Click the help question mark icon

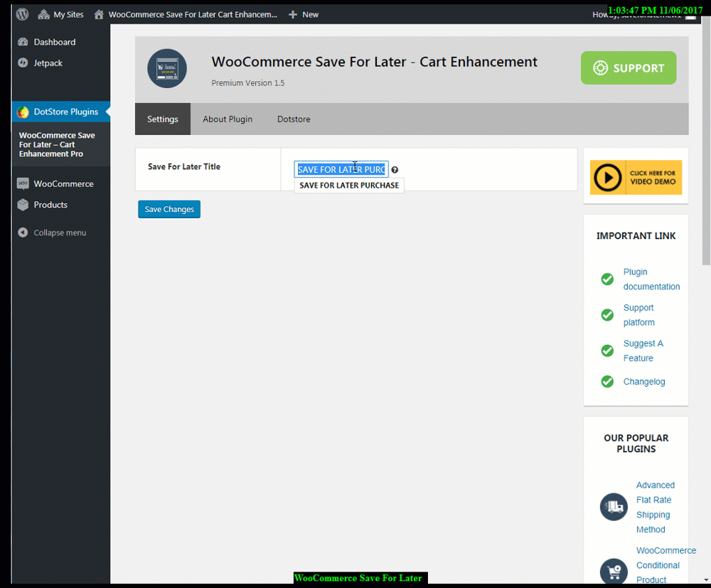tap(395, 170)
